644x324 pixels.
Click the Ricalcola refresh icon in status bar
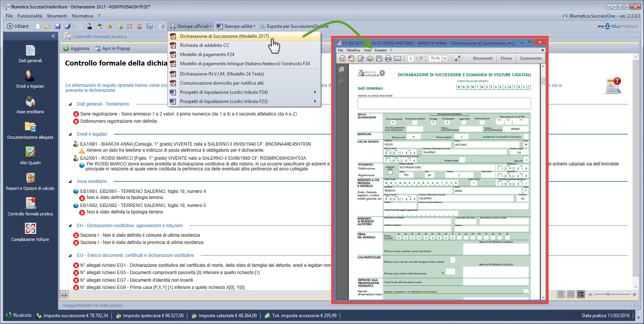point(9,315)
